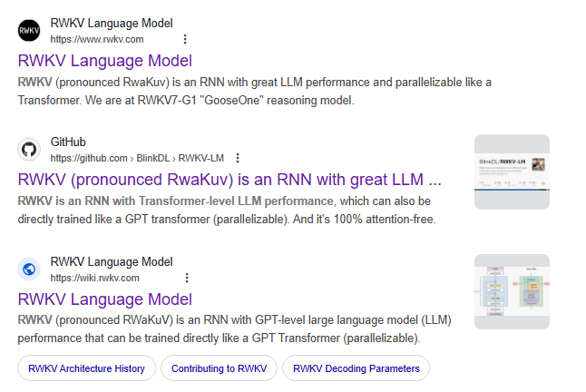Open the RWKV Language Model link for wiki.rwkv.com
The height and width of the screenshot is (392, 586).
tap(105, 299)
